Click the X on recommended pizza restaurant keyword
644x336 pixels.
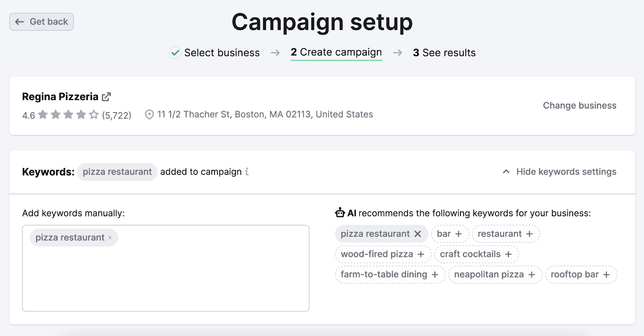coord(419,234)
